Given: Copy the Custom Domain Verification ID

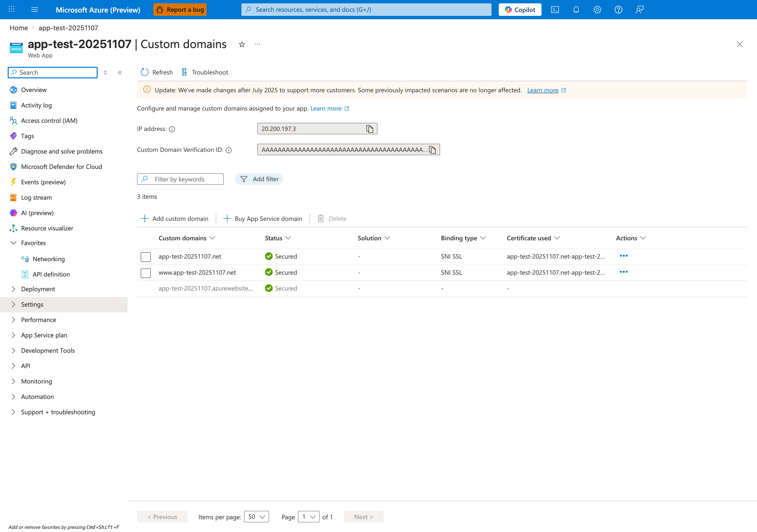Looking at the screenshot, I should [432, 150].
